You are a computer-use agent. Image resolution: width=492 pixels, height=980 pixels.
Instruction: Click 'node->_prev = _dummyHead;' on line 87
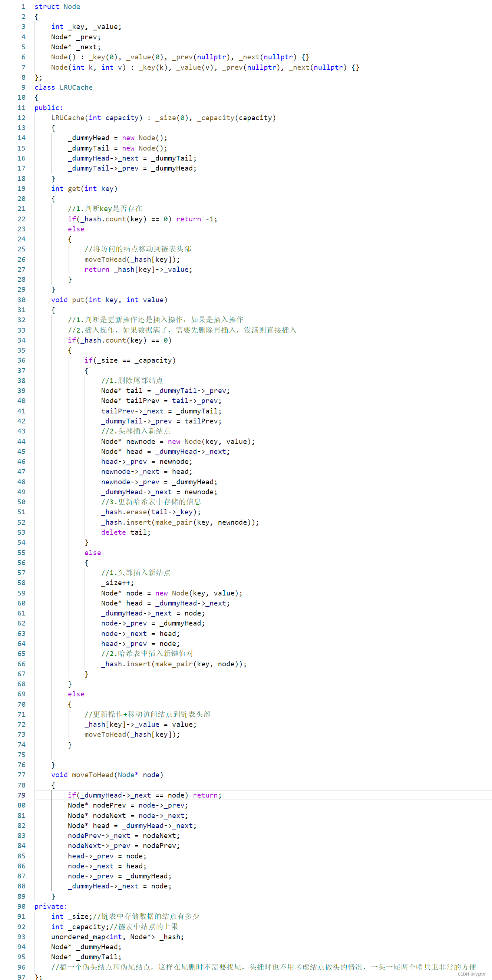point(120,876)
